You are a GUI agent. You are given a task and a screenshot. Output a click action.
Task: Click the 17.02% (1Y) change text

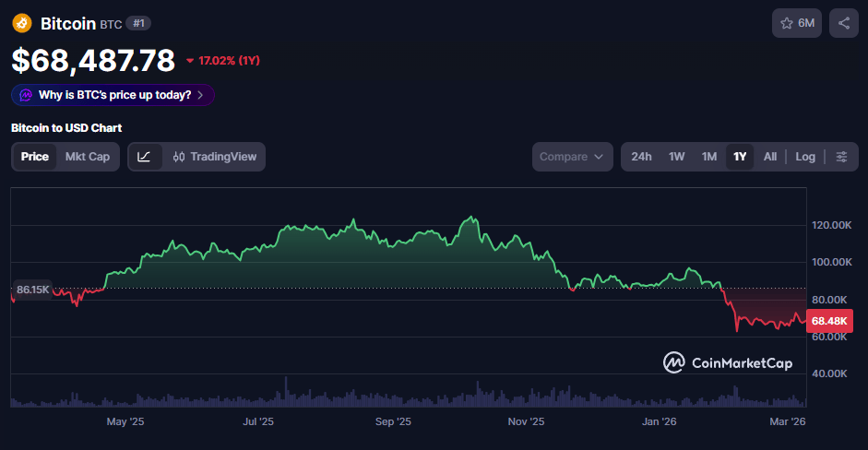click(x=229, y=60)
